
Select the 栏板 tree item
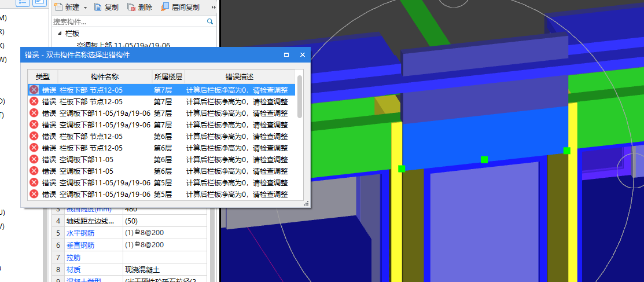pyautogui.click(x=72, y=34)
